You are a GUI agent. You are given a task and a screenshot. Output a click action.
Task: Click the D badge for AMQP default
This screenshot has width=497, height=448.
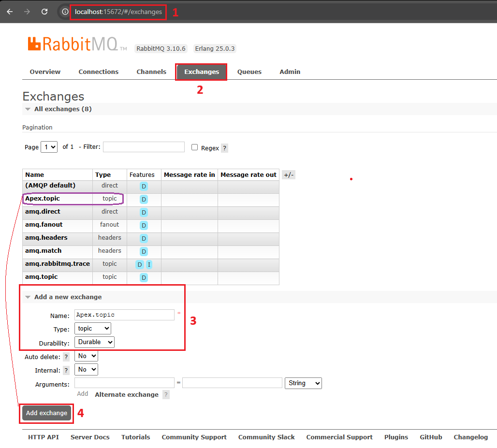point(144,186)
